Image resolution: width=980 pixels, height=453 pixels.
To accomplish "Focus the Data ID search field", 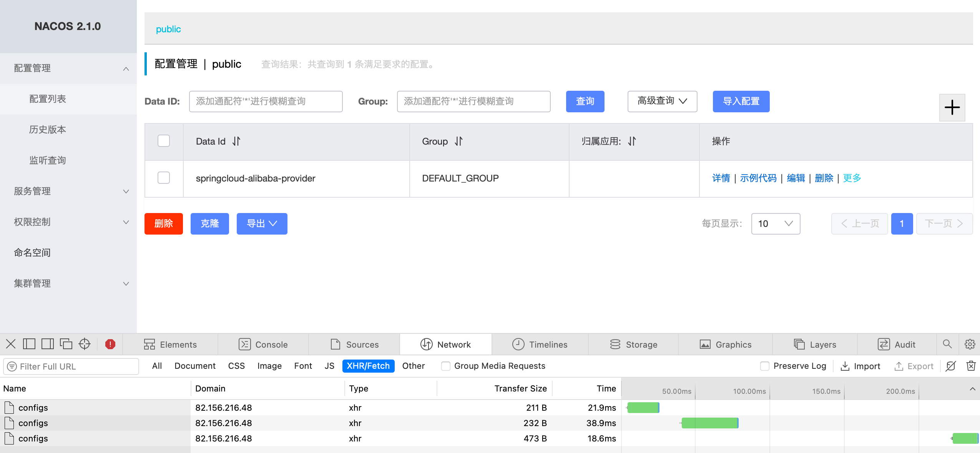I will [266, 101].
